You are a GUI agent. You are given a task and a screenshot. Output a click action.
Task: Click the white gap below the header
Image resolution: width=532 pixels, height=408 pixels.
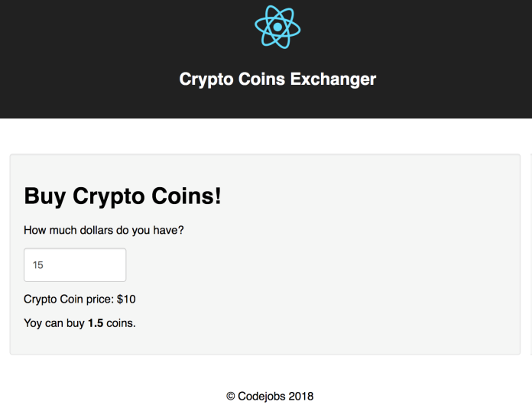click(266, 136)
